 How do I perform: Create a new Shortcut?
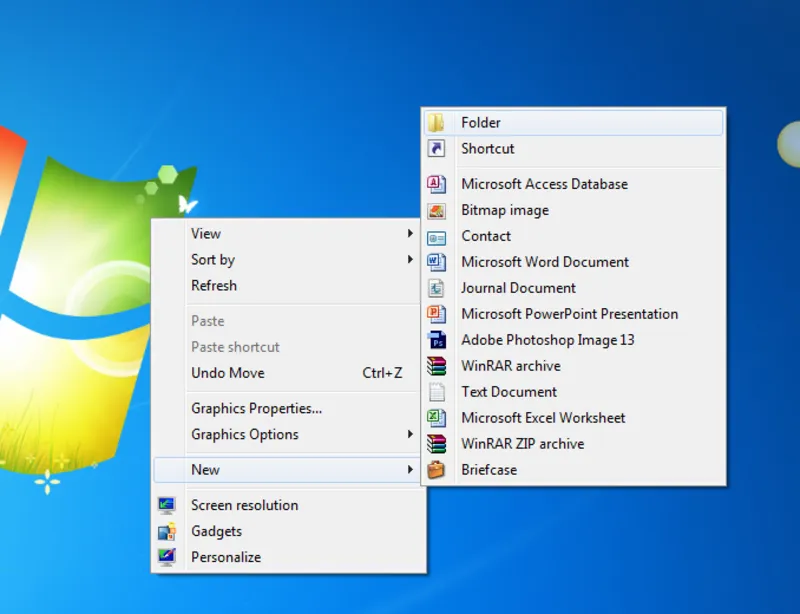[573, 149]
